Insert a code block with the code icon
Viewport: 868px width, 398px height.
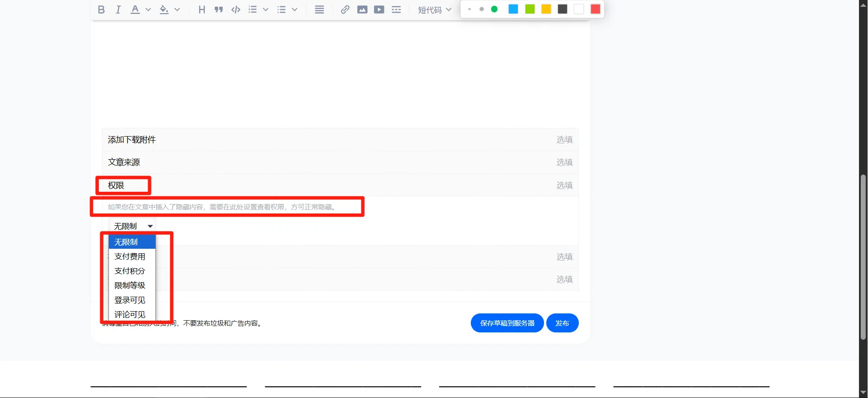coord(235,9)
